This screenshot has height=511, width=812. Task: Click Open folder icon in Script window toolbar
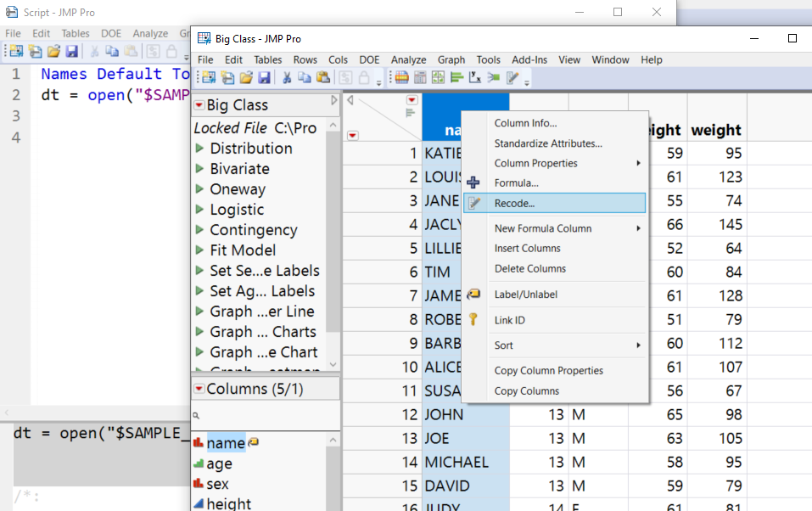[53, 51]
